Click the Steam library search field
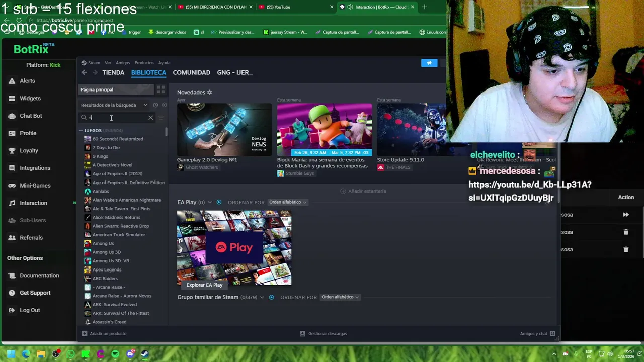The height and width of the screenshot is (362, 644). click(117, 118)
